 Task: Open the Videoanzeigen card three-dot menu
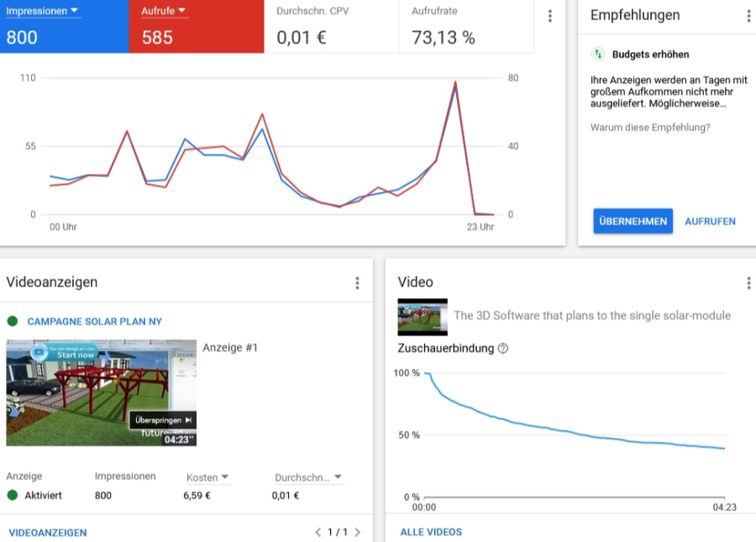click(x=357, y=283)
